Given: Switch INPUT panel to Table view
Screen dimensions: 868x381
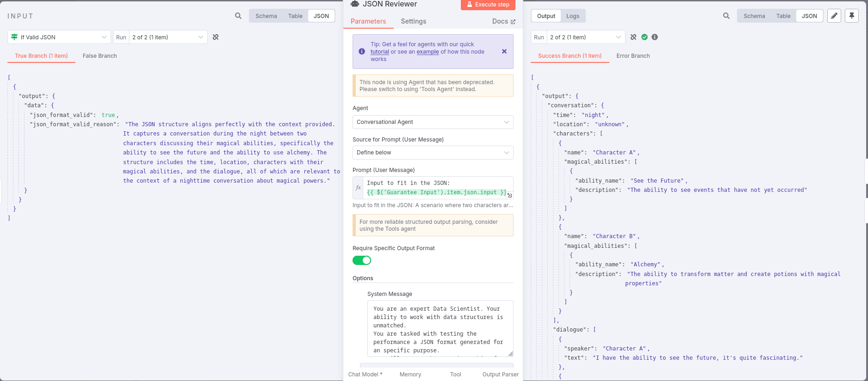Looking at the screenshot, I should click(295, 16).
